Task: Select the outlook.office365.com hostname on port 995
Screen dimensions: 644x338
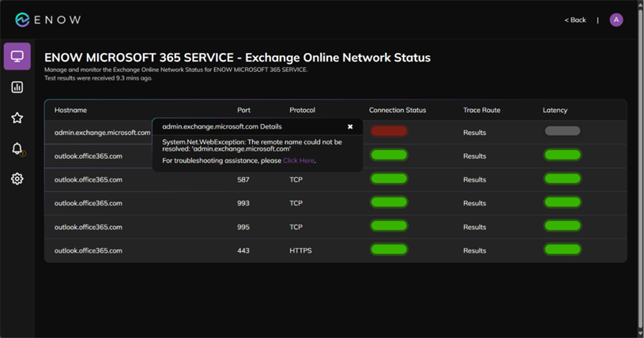Action: (x=89, y=227)
